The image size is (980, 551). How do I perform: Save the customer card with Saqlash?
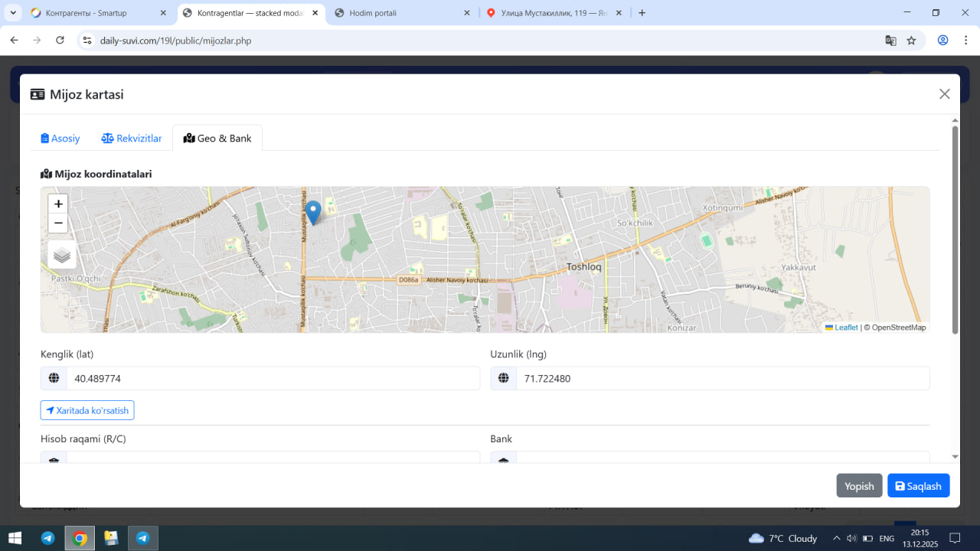click(918, 486)
